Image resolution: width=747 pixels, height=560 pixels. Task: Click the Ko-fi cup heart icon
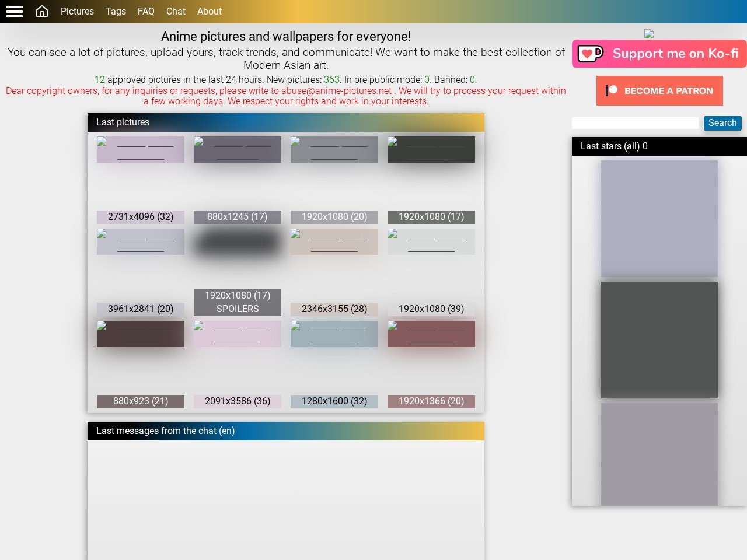tap(590, 54)
